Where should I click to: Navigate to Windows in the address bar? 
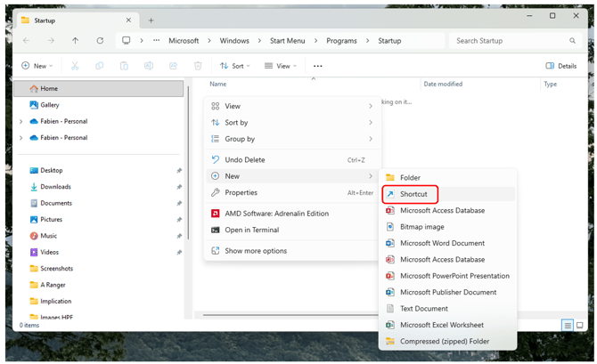234,40
